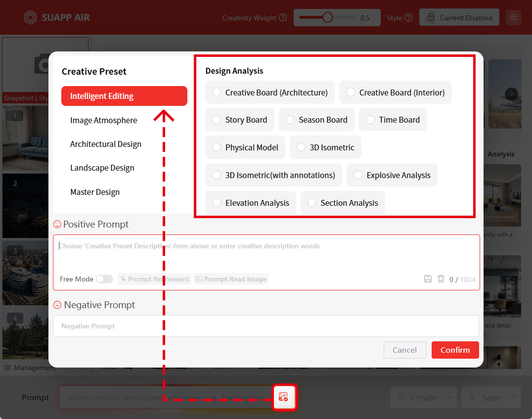The height and width of the screenshot is (419, 532).
Task: Click the Cancel button
Action: [x=404, y=350]
